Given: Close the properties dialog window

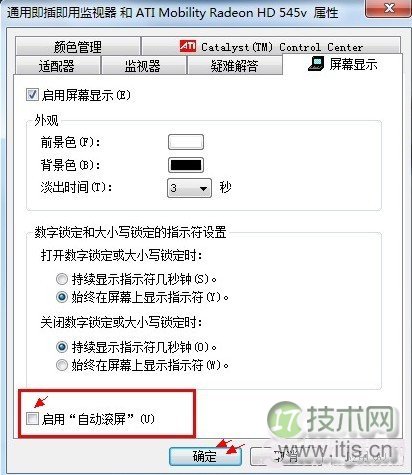Looking at the screenshot, I should point(388,8).
